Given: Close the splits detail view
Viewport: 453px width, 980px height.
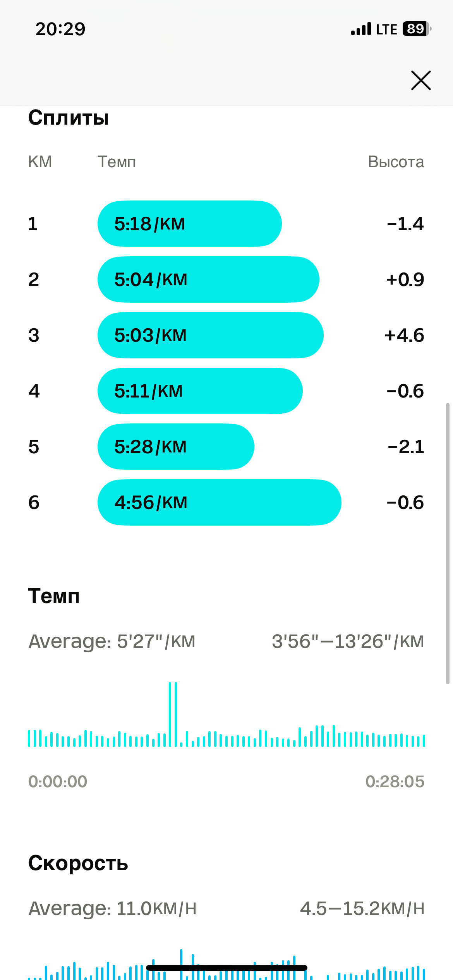Looking at the screenshot, I should pyautogui.click(x=421, y=81).
